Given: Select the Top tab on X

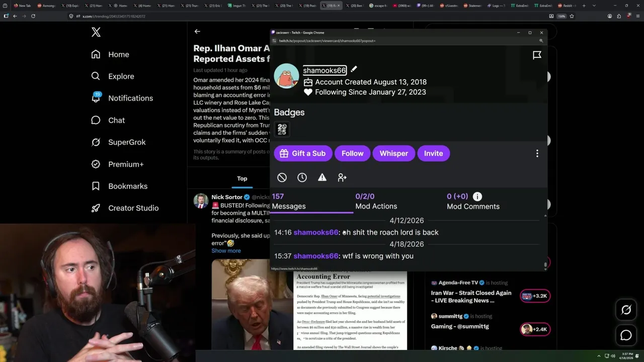Looking at the screenshot, I should click(242, 178).
